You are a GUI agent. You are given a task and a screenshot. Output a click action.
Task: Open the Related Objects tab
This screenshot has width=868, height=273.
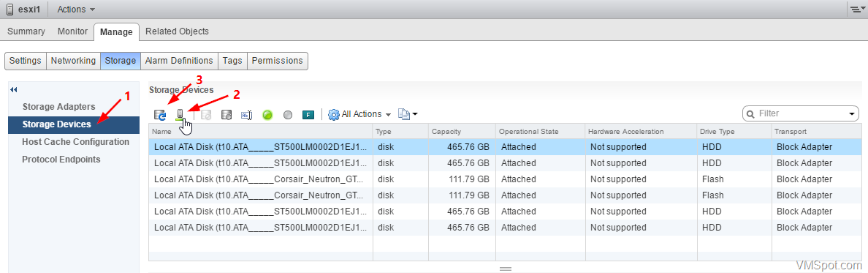tap(177, 31)
